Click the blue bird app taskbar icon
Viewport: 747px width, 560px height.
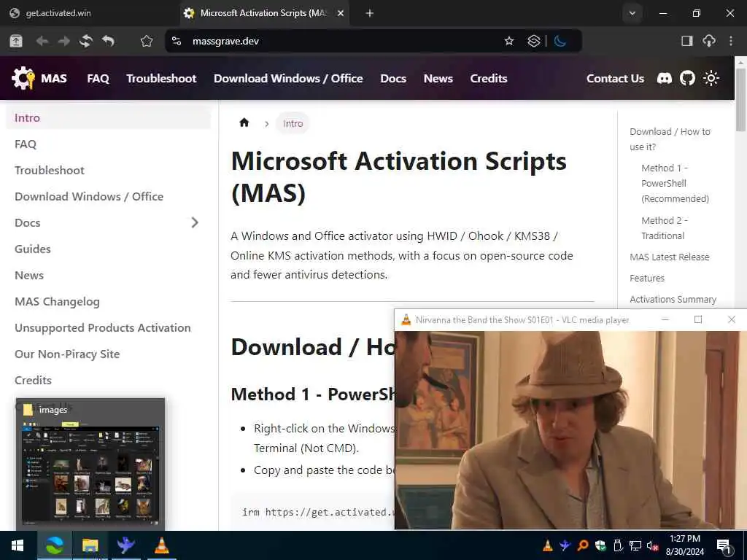[125, 545]
